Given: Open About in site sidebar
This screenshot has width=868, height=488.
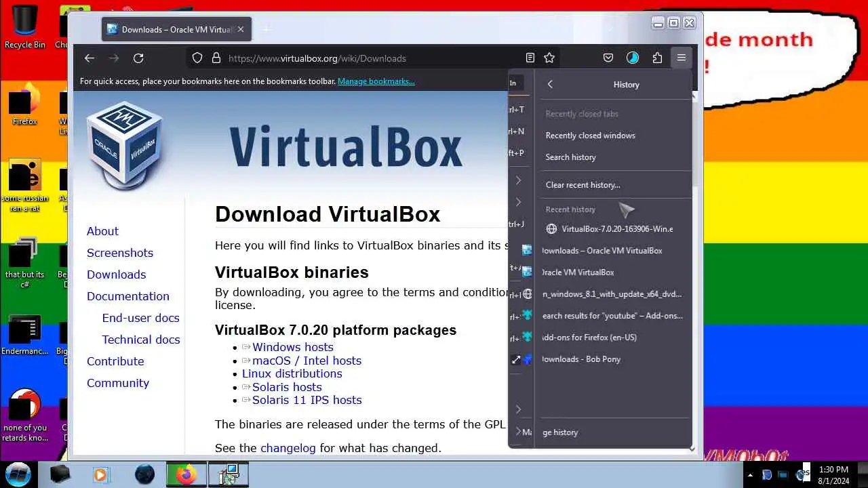Looking at the screenshot, I should point(102,231).
